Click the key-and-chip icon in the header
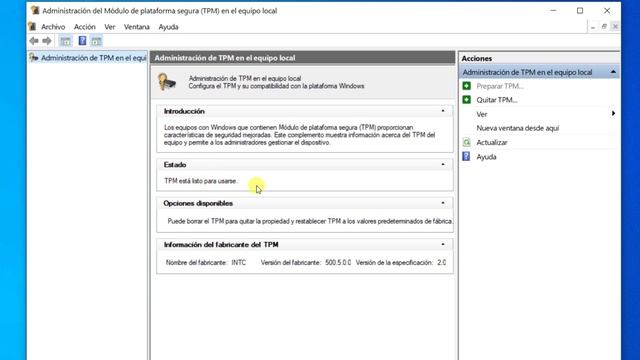This screenshot has height=360, width=640. click(167, 82)
